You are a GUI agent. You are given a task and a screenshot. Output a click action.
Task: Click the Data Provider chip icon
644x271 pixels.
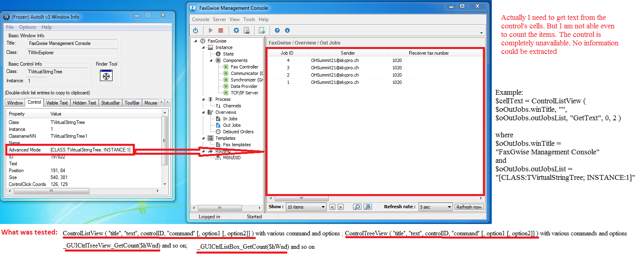226,86
